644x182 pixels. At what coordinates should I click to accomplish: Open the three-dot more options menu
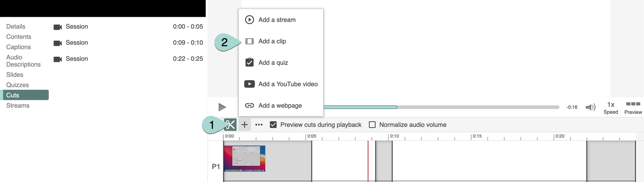(x=259, y=125)
